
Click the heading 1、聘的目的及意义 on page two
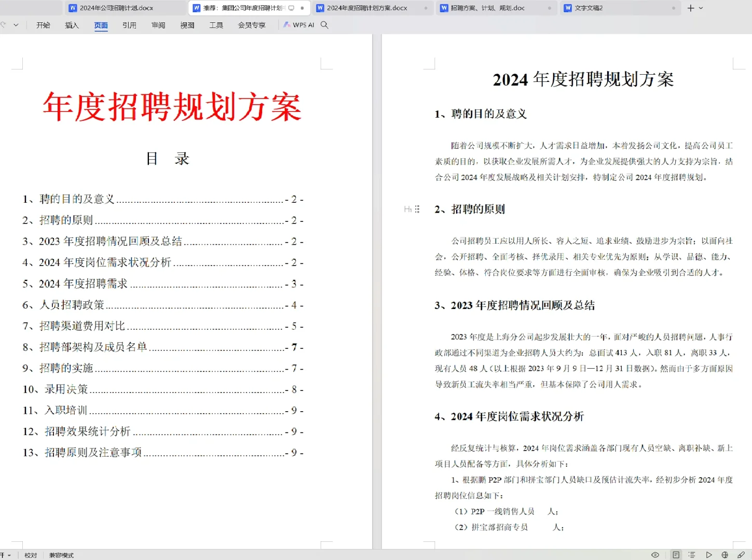tap(481, 114)
